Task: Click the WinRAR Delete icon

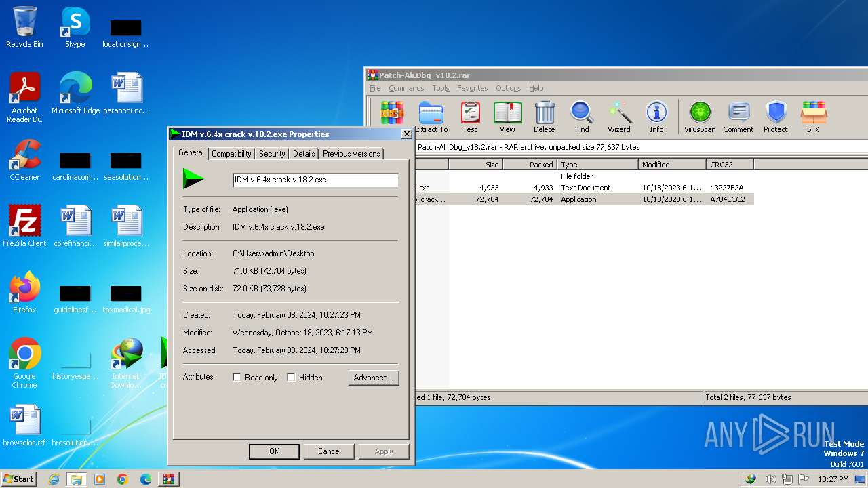Action: coord(545,117)
